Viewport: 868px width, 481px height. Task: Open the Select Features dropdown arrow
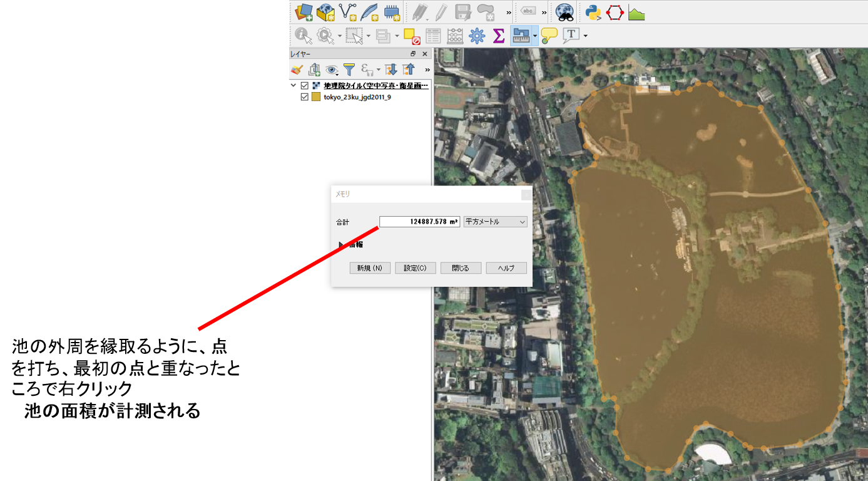(369, 36)
